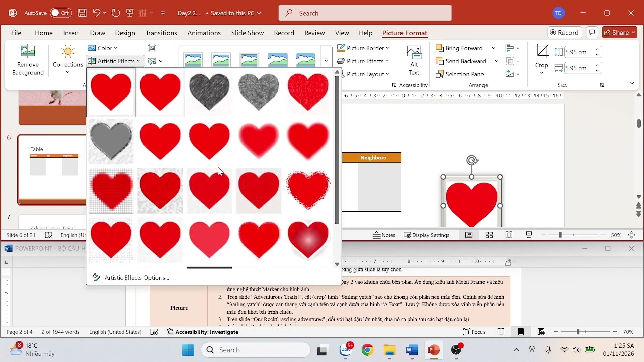
Task: Switch to the Animations tab
Action: (204, 33)
